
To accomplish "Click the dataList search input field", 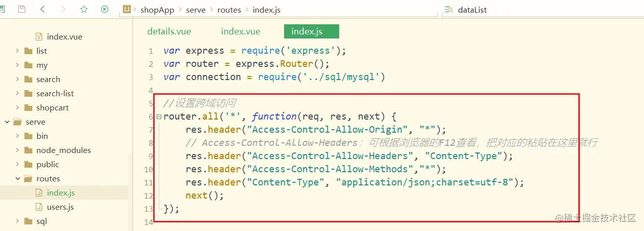I will click(x=542, y=10).
